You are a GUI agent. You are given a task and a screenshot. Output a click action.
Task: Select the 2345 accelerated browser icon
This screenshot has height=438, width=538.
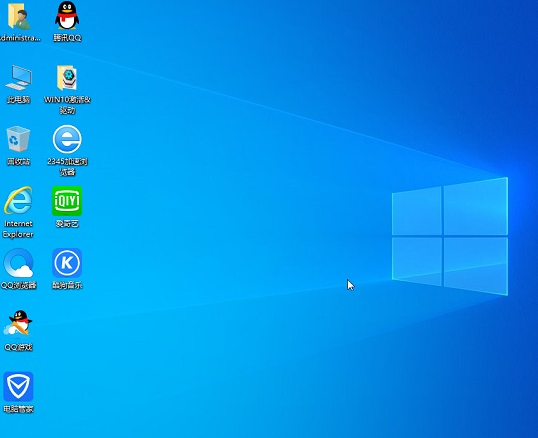pos(67,139)
